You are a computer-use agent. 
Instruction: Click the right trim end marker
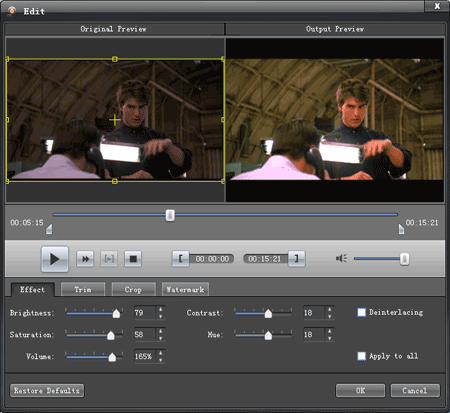point(401,229)
